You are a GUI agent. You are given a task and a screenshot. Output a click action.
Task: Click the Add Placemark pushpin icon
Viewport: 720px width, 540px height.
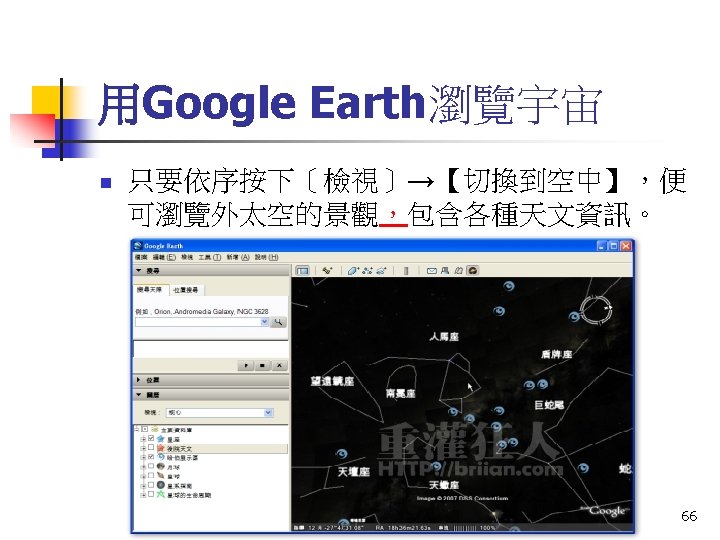(x=327, y=270)
